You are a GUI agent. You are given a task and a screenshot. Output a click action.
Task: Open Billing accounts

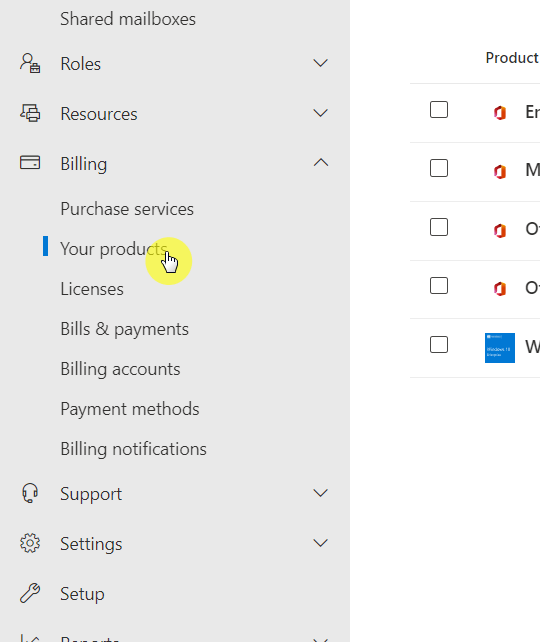pos(120,369)
